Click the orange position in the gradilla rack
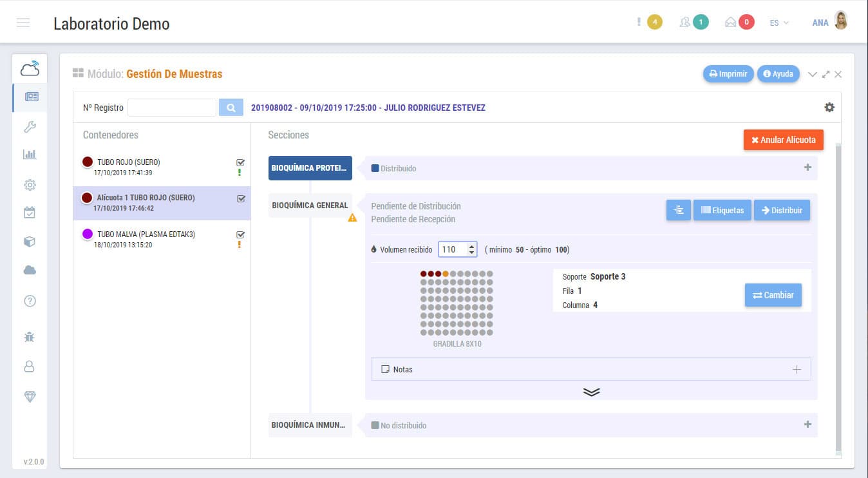The width and height of the screenshot is (868, 478). [x=446, y=274]
